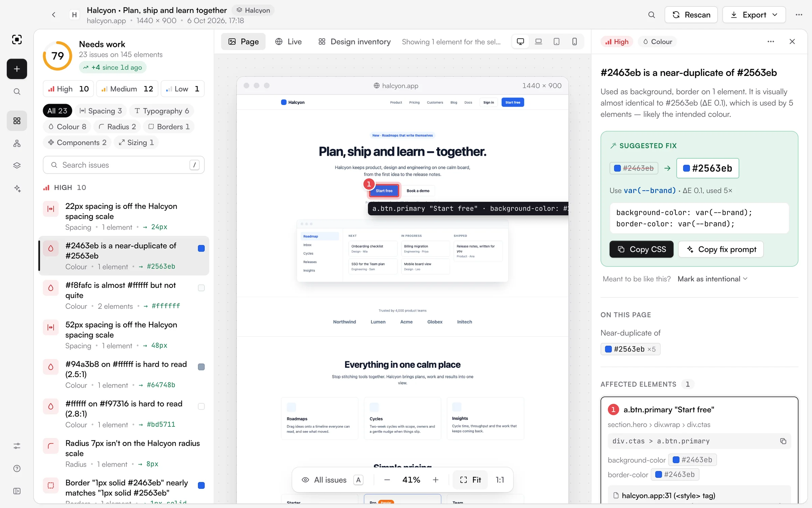Image resolution: width=812 pixels, height=508 pixels.
Task: Collapse the sidebar panel icon
Action: click(x=17, y=491)
